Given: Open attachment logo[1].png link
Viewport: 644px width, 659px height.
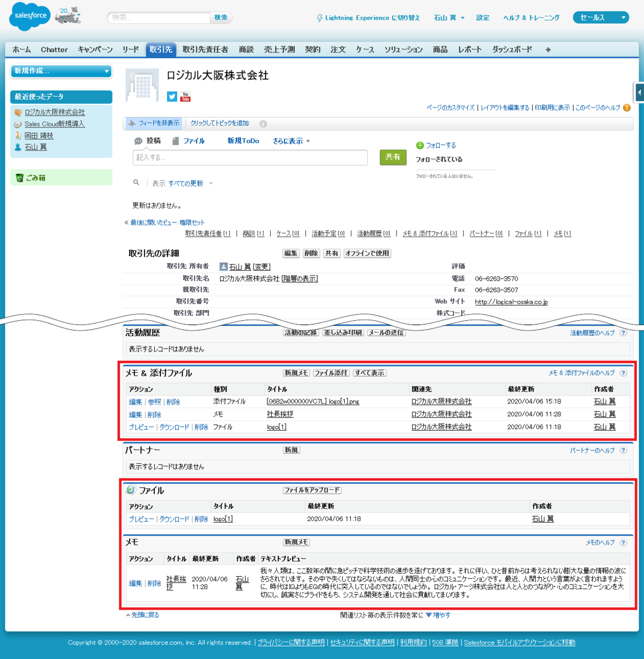Looking at the screenshot, I should [313, 401].
